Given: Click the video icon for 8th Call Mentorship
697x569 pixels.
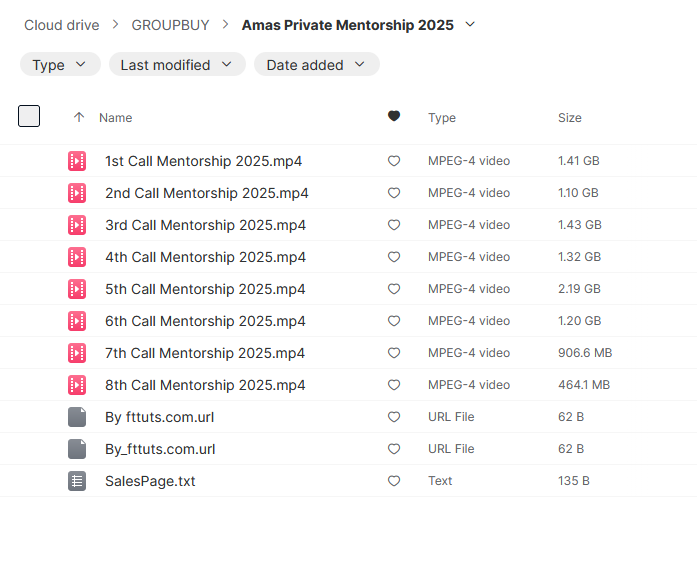Looking at the screenshot, I should 77,385.
